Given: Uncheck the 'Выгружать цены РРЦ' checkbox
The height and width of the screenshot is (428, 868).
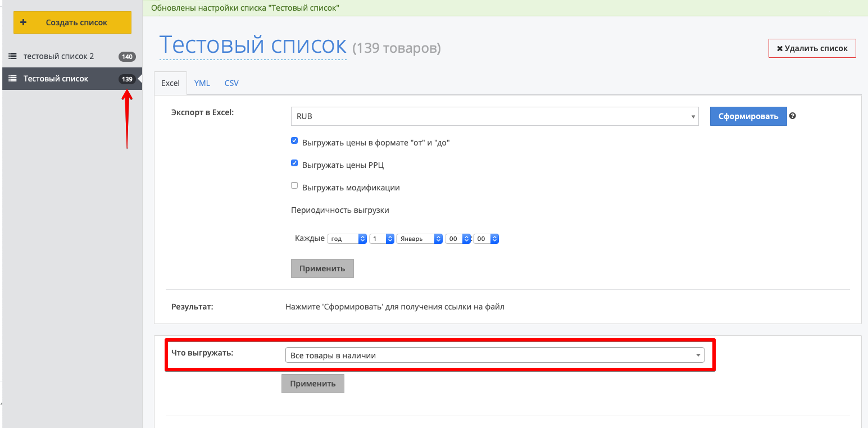Looking at the screenshot, I should [294, 163].
